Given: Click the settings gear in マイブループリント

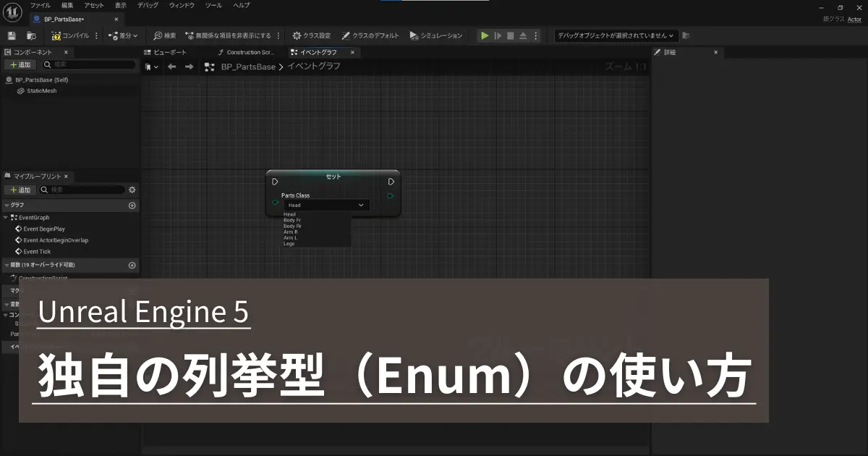Looking at the screenshot, I should pyautogui.click(x=132, y=190).
